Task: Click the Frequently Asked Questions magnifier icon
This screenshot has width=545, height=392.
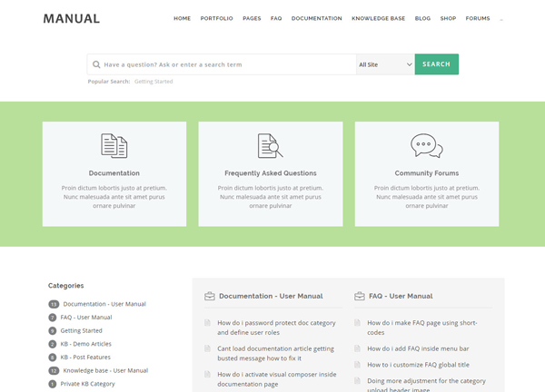Action: pos(270,145)
